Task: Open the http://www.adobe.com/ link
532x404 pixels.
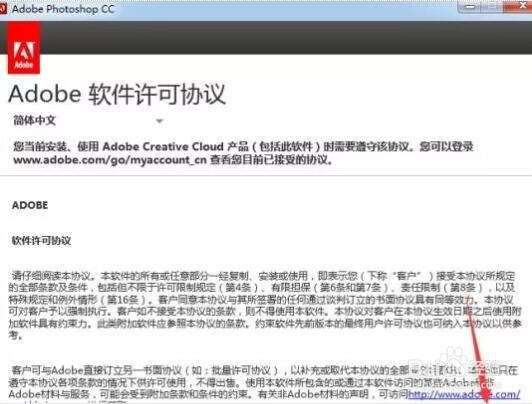Action: click(x=464, y=394)
